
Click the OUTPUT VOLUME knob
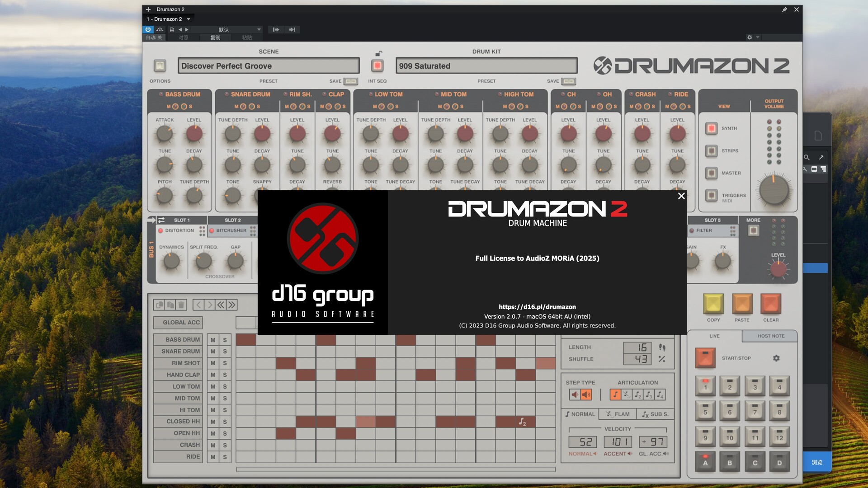(x=774, y=190)
